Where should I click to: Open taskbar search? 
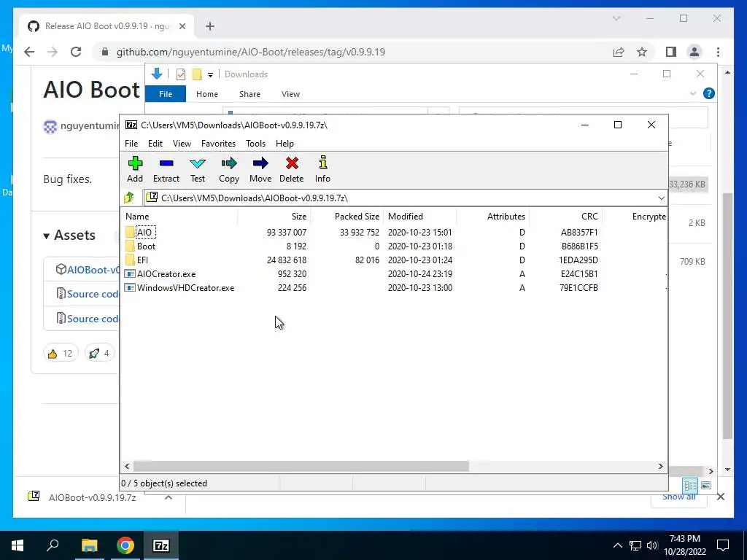53,545
